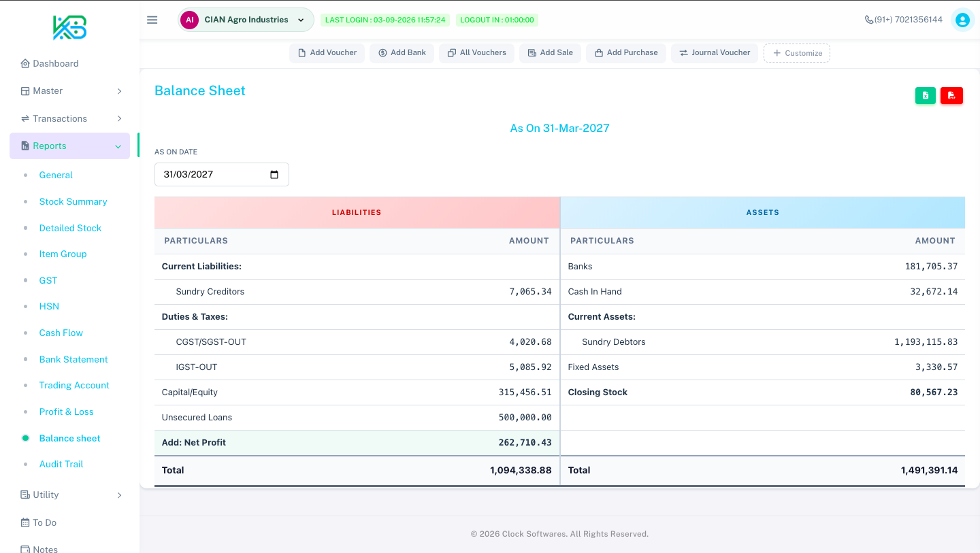The width and height of the screenshot is (980, 553).
Task: Click the Dashboard home icon
Action: pyautogui.click(x=25, y=63)
